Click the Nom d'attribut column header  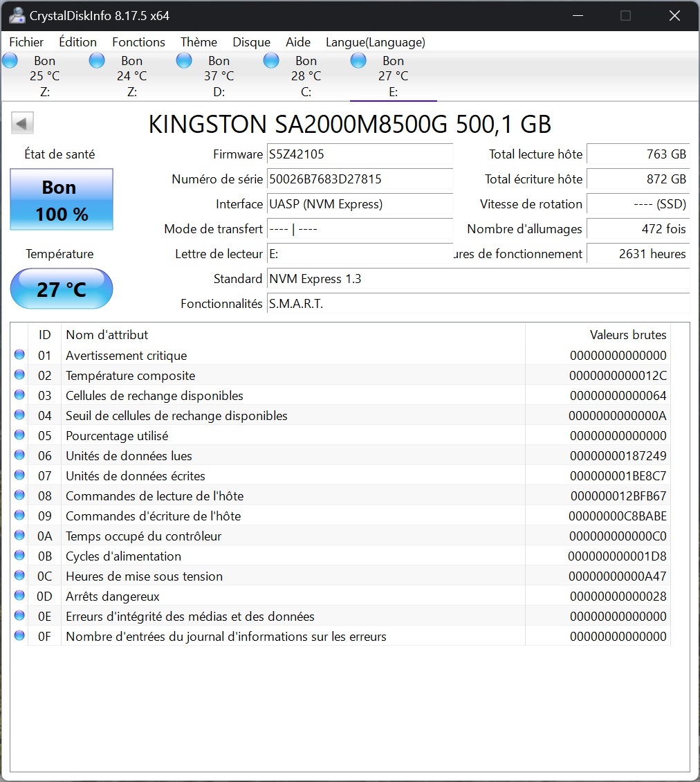(293, 335)
